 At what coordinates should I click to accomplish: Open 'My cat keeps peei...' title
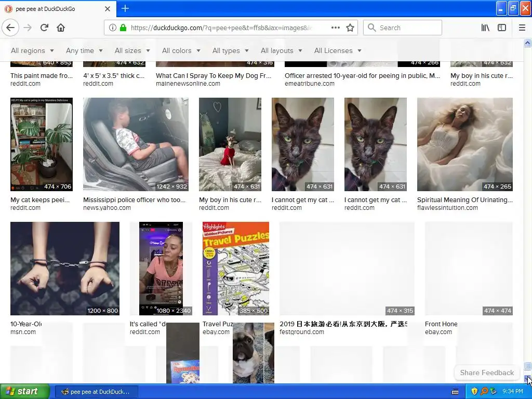[x=40, y=200]
